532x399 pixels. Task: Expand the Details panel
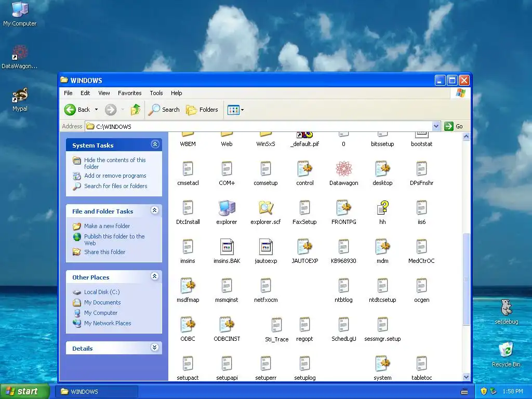(x=155, y=348)
